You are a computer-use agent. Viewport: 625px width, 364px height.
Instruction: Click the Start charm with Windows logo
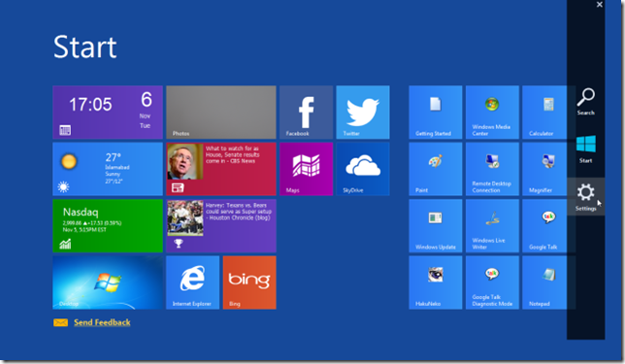585,149
